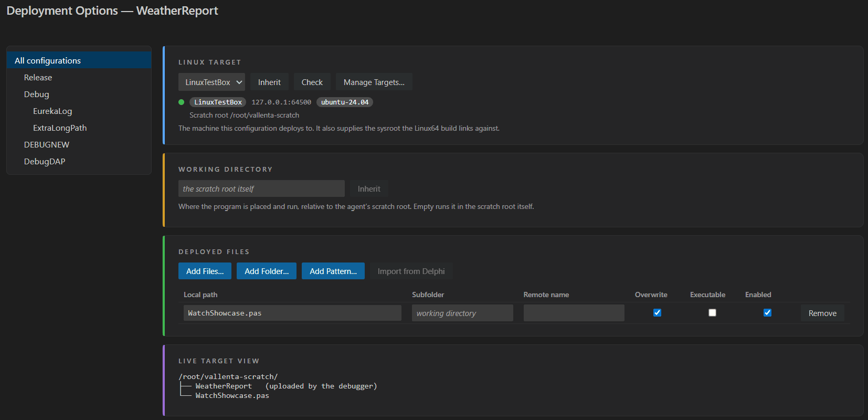
Task: Focus the Subfolder field for WatchShowcase.pas
Action: coord(462,313)
